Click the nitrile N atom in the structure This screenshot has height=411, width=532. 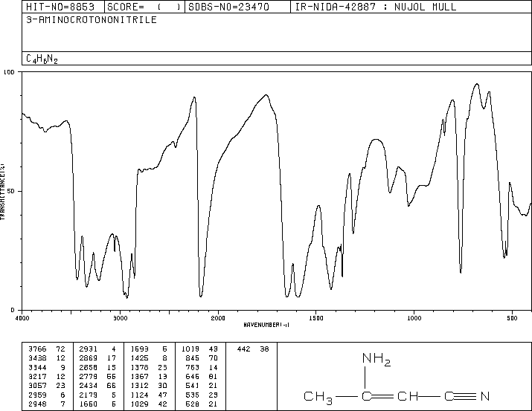pyautogui.click(x=485, y=396)
